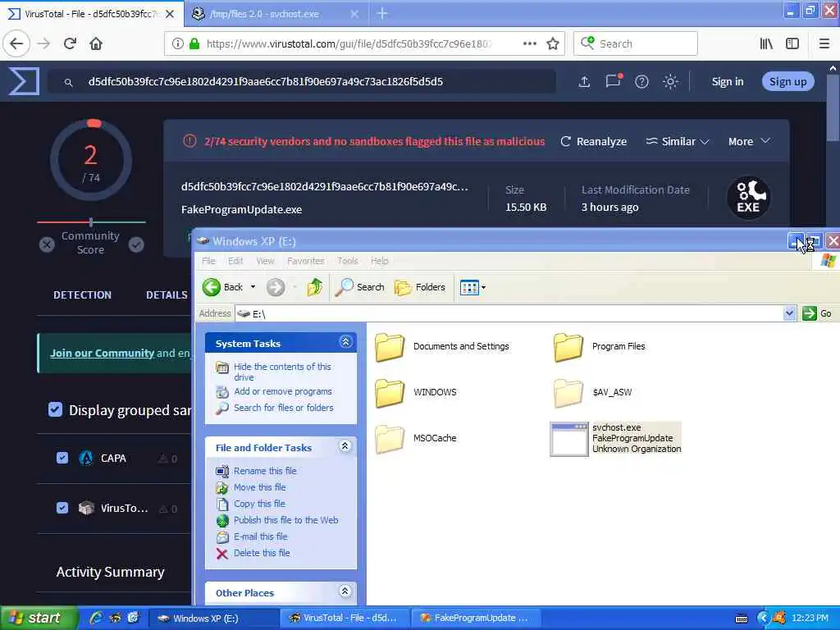The width and height of the screenshot is (840, 630).
Task: Click Add or remove programs link
Action: click(x=283, y=391)
